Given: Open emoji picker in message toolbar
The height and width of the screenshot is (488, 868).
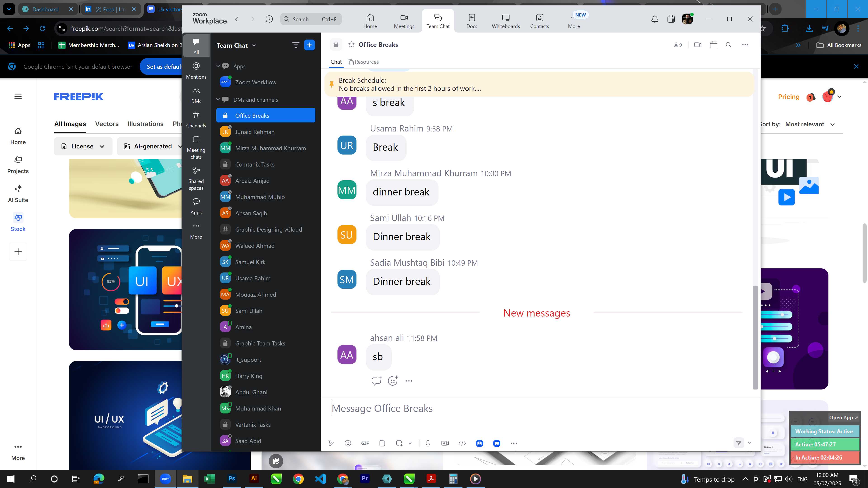Looking at the screenshot, I should (348, 443).
